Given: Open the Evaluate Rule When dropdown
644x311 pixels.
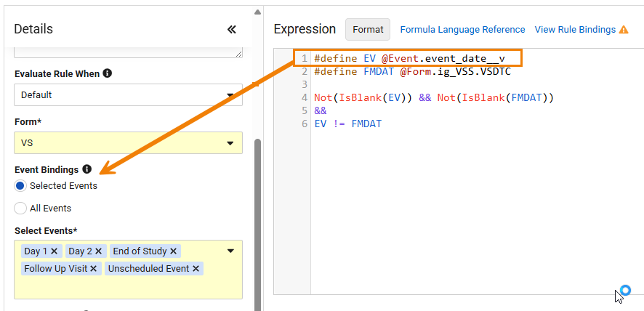Looking at the screenshot, I should pos(128,95).
